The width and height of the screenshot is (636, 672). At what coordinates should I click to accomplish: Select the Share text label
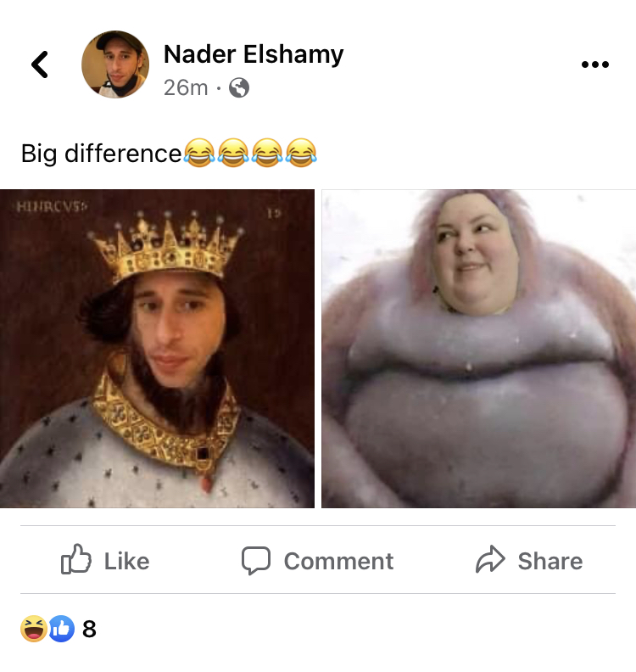(x=550, y=561)
